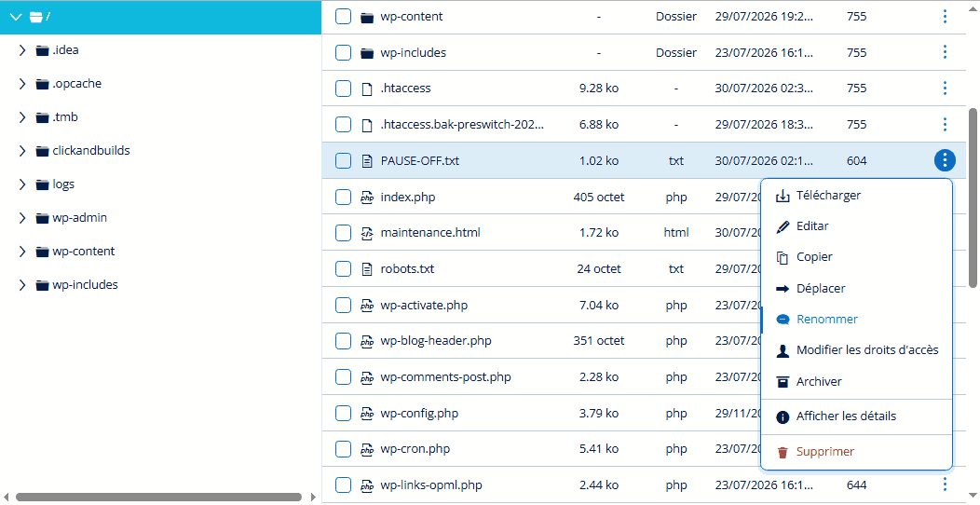The height and width of the screenshot is (505, 980).
Task: Choose Copier from the context menu
Action: [856, 257]
